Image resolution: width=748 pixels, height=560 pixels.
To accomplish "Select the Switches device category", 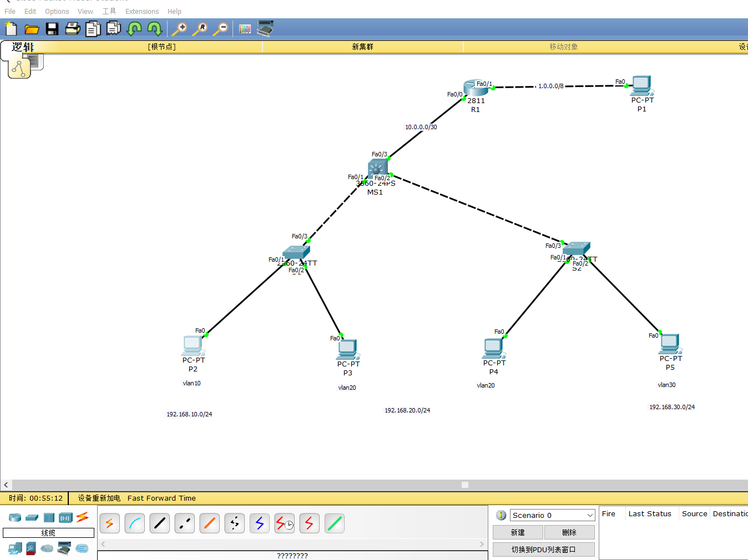I will point(32,517).
